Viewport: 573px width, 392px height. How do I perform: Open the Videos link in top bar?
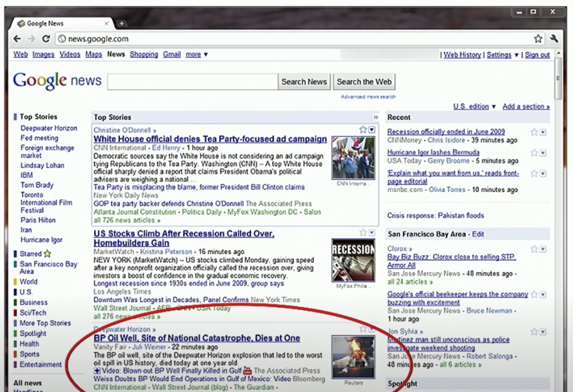pyautogui.click(x=70, y=55)
